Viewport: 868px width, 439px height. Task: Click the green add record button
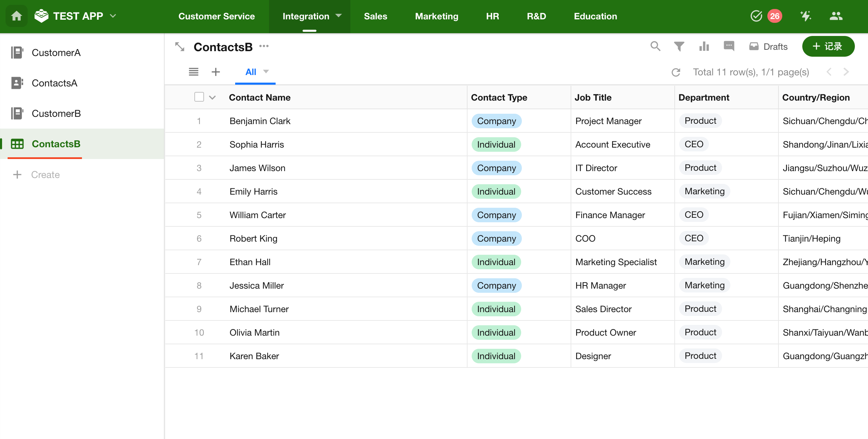click(x=828, y=46)
